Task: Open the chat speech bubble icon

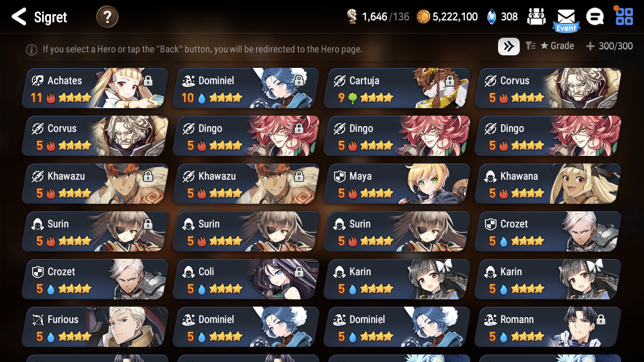Action: [x=595, y=17]
